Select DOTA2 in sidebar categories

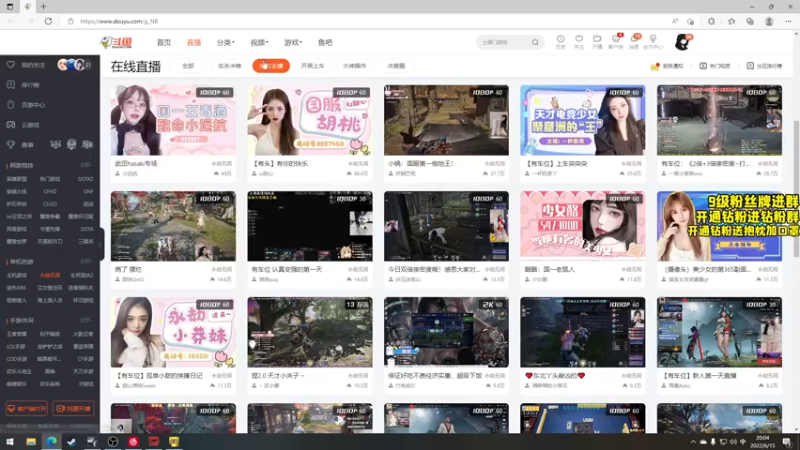(85, 179)
